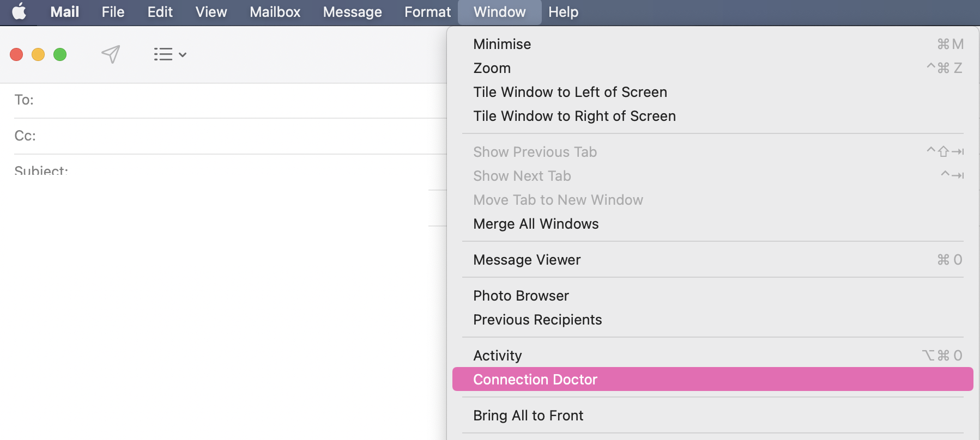Open the Format menu

(427, 12)
